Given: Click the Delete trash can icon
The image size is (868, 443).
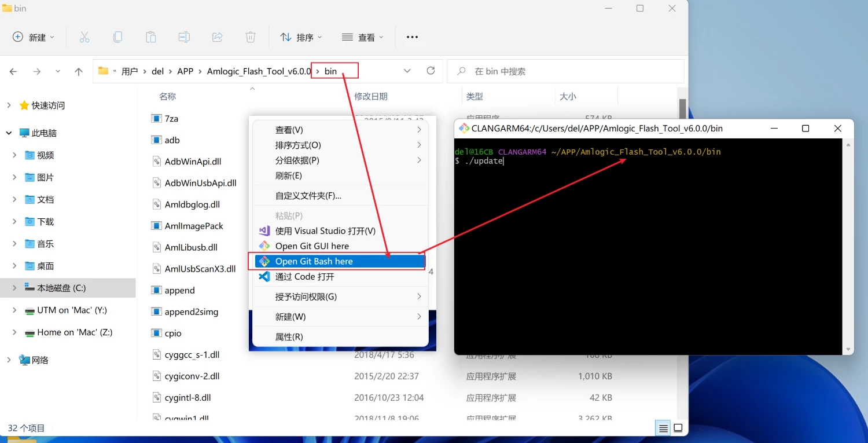Looking at the screenshot, I should tap(251, 37).
